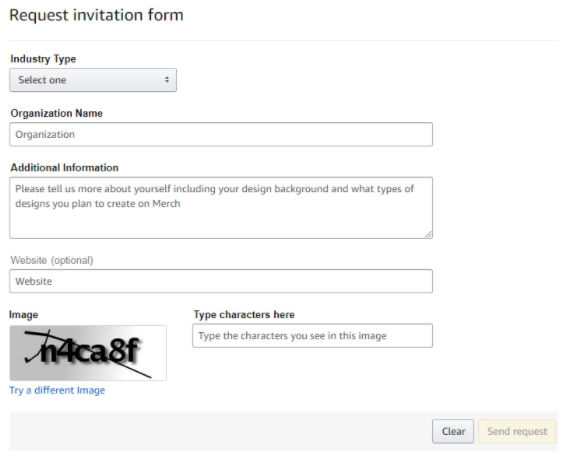
Task: Click the resize grip on Additional Information box
Action: (x=429, y=234)
